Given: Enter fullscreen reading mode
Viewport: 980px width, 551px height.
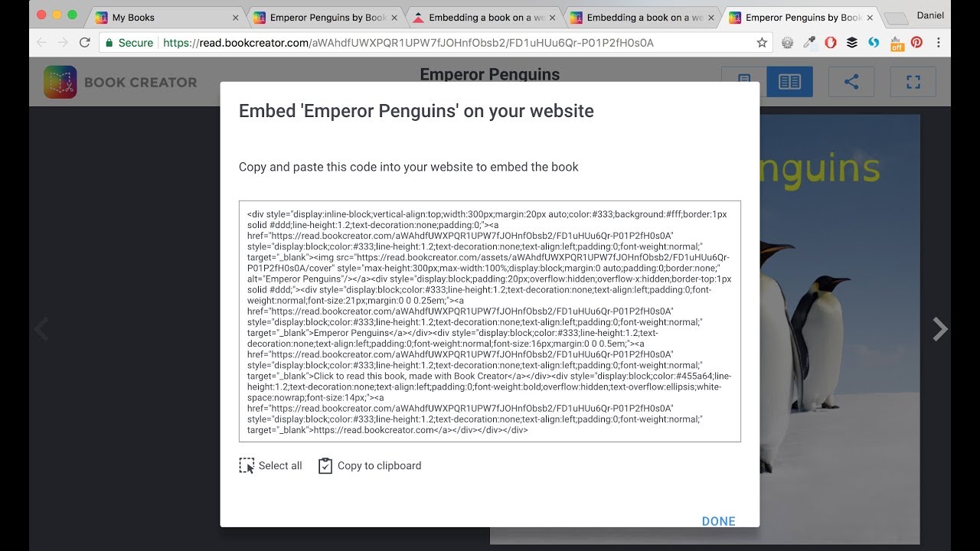Looking at the screenshot, I should pyautogui.click(x=913, y=82).
